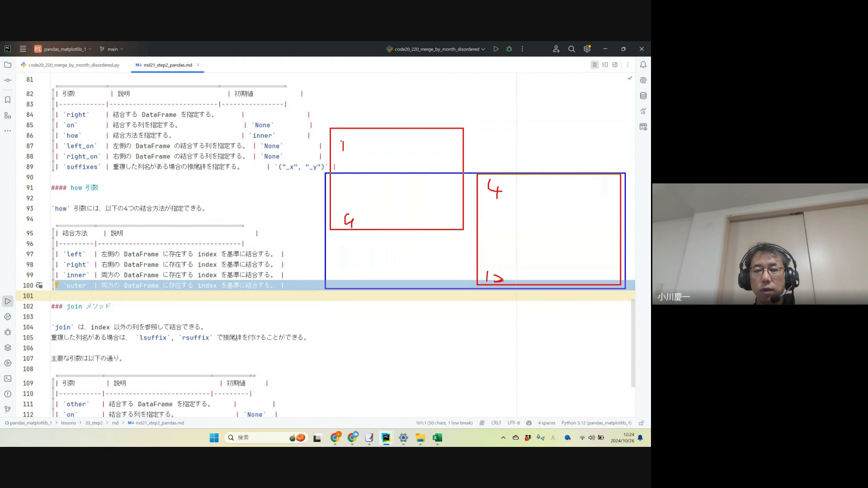The width and height of the screenshot is (868, 488).
Task: Open Notifications bell in right sidebar
Action: click(643, 65)
